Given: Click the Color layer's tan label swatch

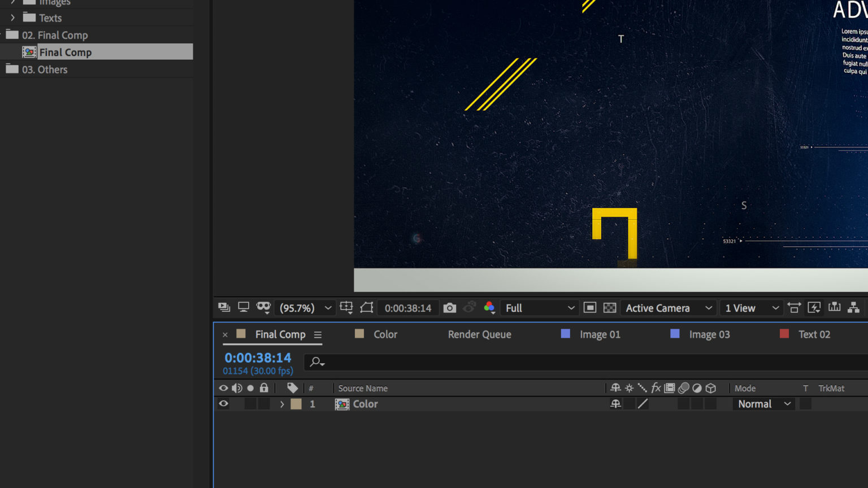Looking at the screenshot, I should (x=296, y=404).
